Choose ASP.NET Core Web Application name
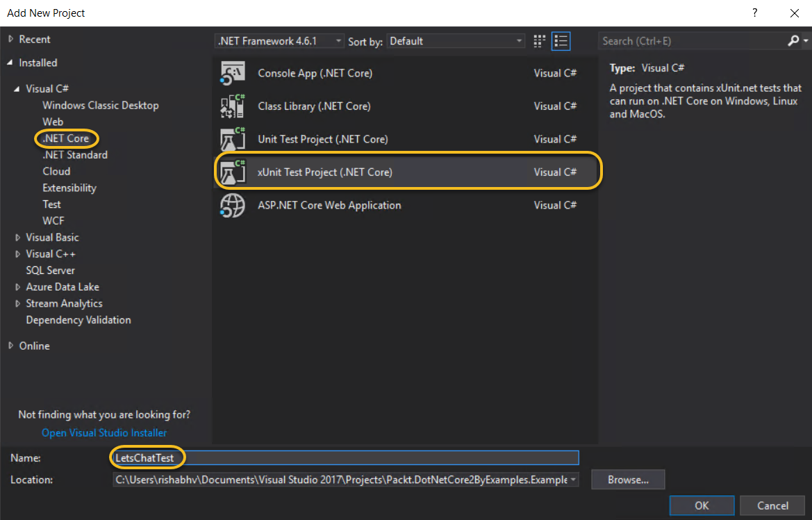Screen dimensions: 812x520 point(329,205)
